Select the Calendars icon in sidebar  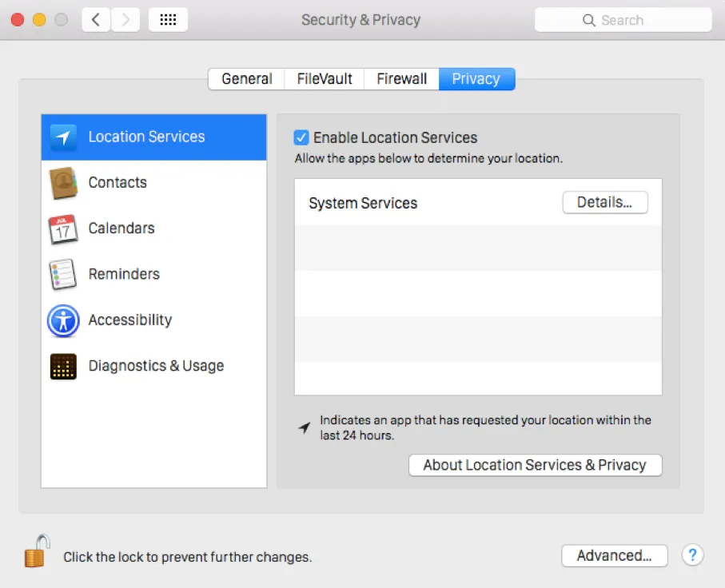[x=63, y=228]
